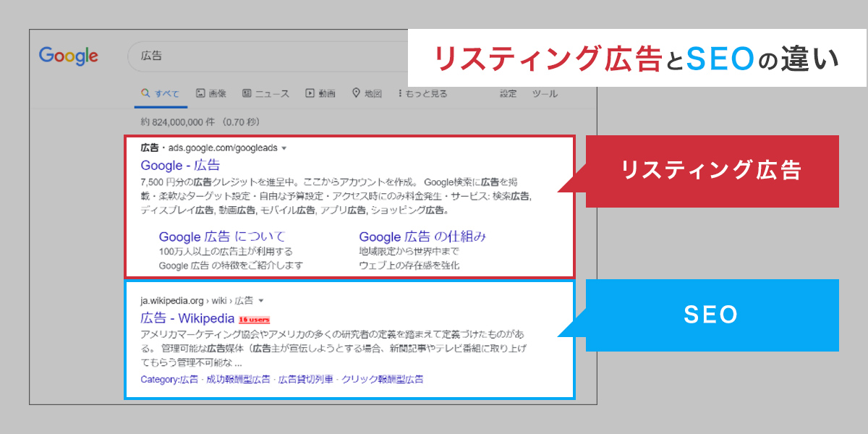The image size is (868, 434).
Task: Click the play icon beside 動画
Action: [310, 93]
